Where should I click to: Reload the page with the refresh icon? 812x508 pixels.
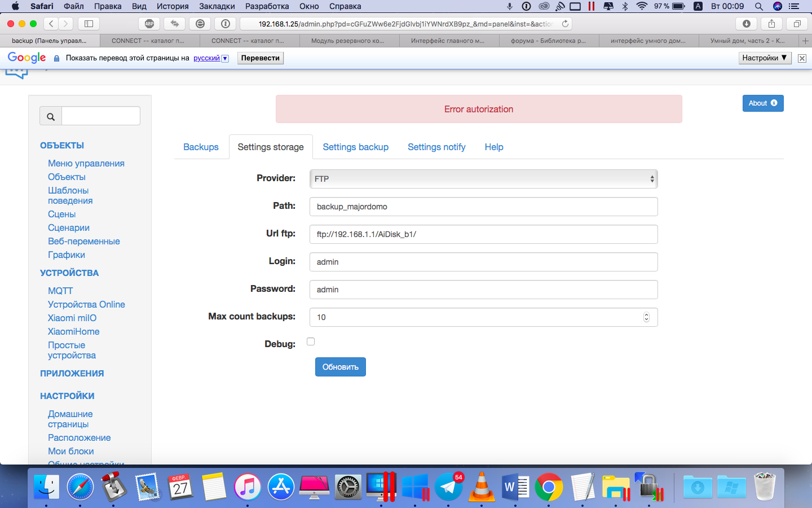tap(565, 24)
